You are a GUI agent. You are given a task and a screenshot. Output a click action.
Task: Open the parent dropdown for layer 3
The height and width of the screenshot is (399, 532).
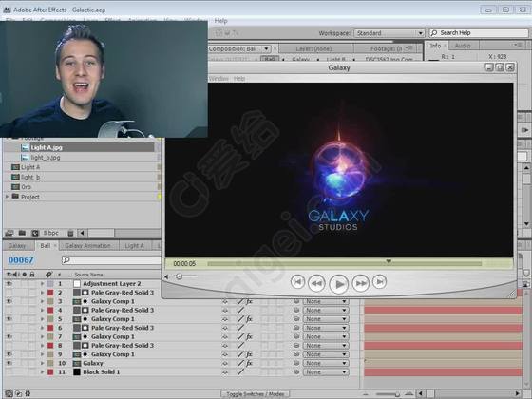[326, 301]
